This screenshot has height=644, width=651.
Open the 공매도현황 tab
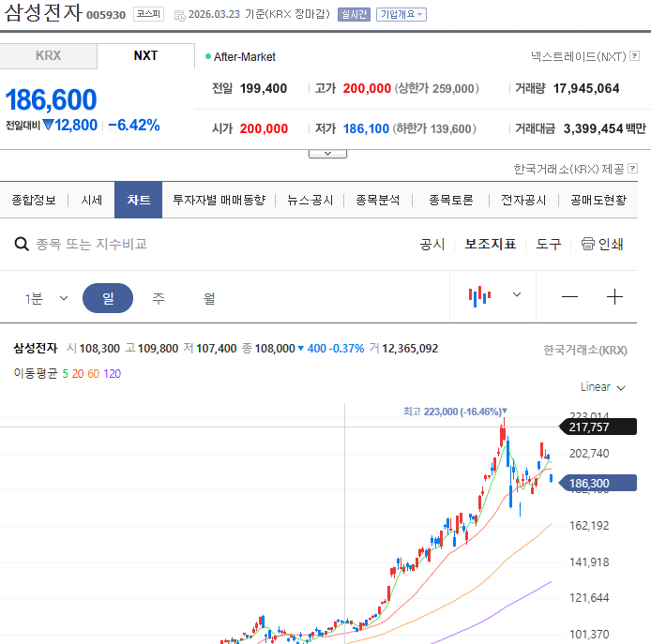598,200
